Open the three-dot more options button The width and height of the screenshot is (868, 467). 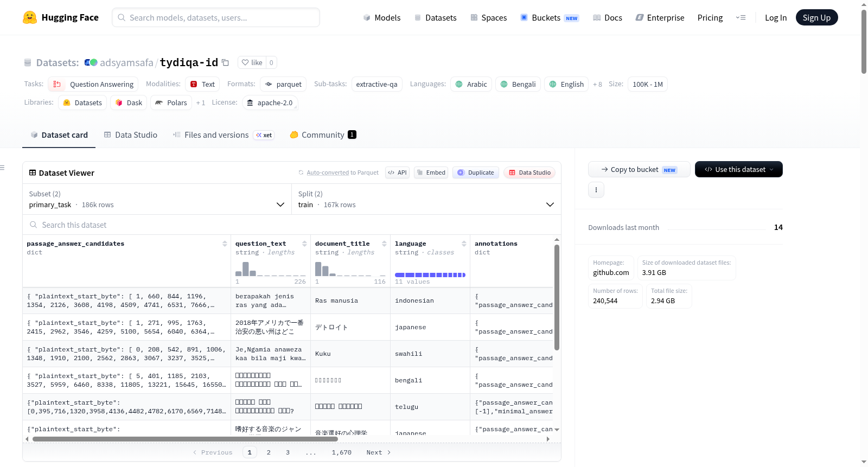point(596,190)
